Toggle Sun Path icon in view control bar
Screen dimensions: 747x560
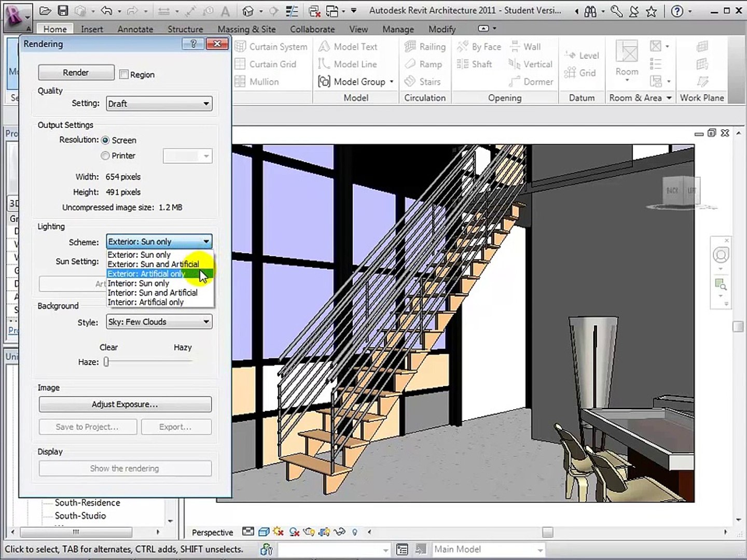279,532
